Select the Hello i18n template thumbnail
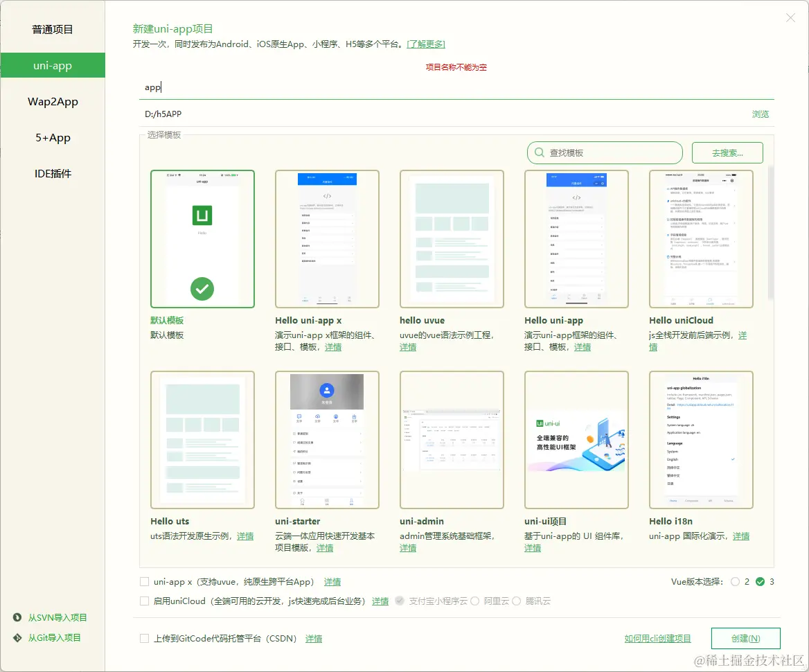Image resolution: width=809 pixels, height=672 pixels. (701, 440)
